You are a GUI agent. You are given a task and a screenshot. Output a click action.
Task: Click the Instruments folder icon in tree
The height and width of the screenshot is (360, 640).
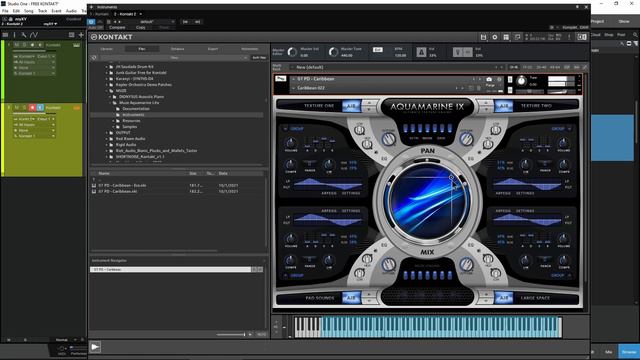coord(118,115)
